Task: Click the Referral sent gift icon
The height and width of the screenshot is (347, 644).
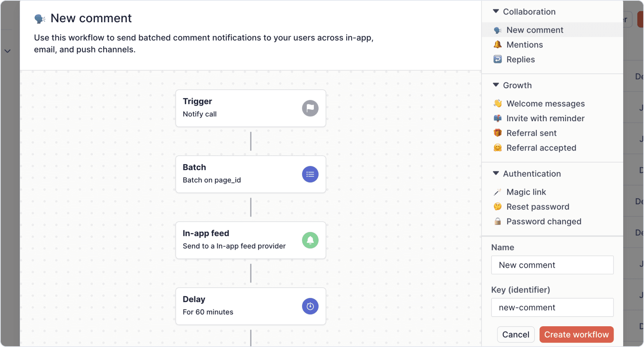Action: click(x=497, y=133)
